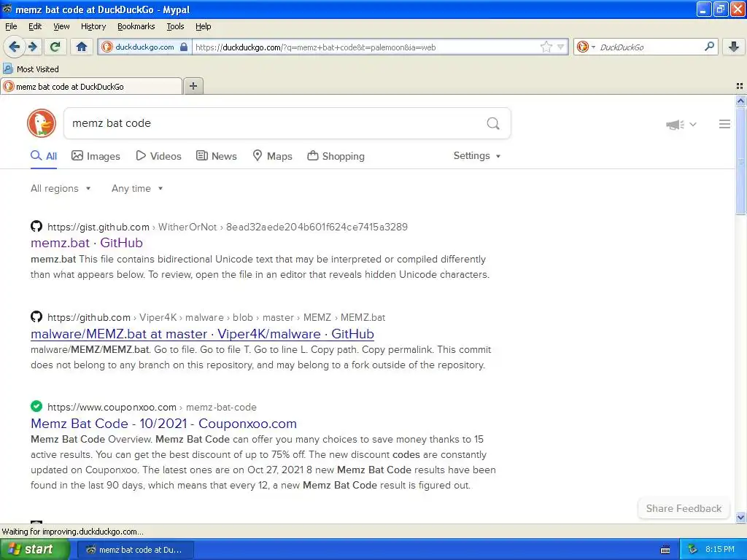Open the memz.bat · GitHub result

[x=87, y=243]
